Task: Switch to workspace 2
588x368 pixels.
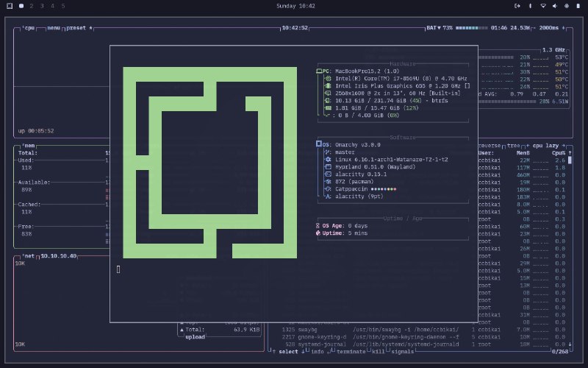Action: [x=32, y=6]
